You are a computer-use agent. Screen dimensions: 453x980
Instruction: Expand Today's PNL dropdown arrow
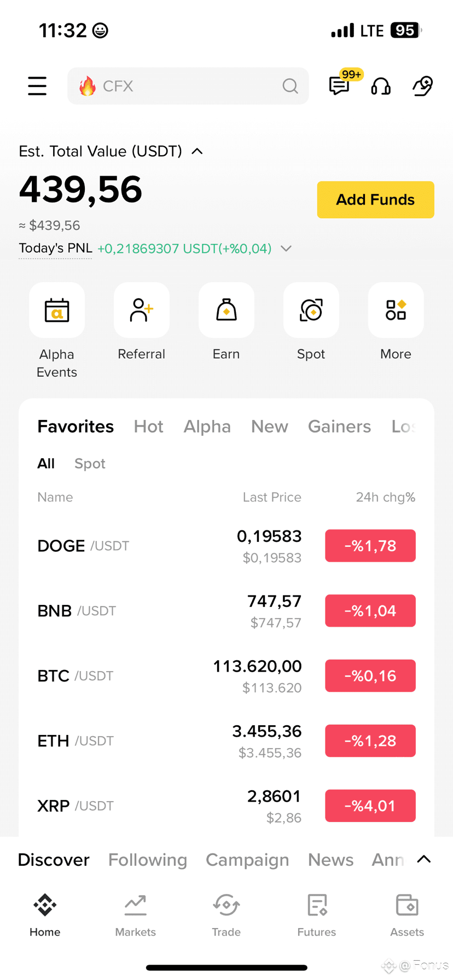tap(286, 248)
